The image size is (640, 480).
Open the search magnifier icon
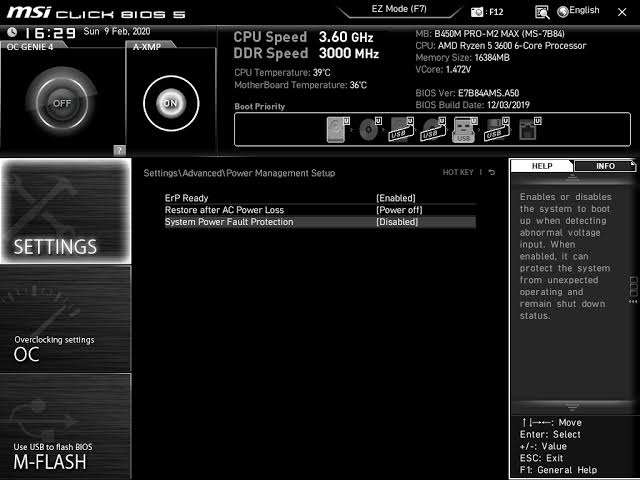pyautogui.click(x=542, y=12)
